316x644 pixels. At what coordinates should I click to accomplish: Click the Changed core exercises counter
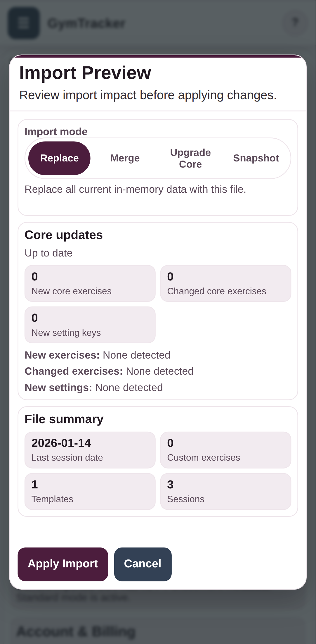pos(225,283)
